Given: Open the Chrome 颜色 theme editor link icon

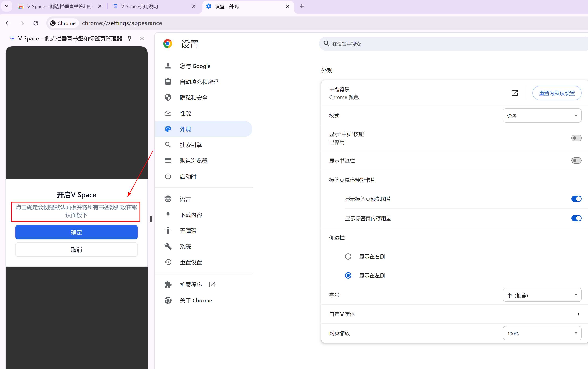Looking at the screenshot, I should pos(515,93).
